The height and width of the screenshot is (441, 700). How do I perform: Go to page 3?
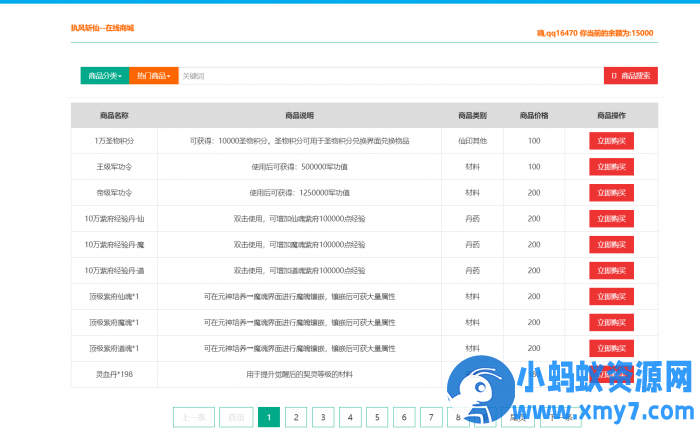[x=322, y=417]
